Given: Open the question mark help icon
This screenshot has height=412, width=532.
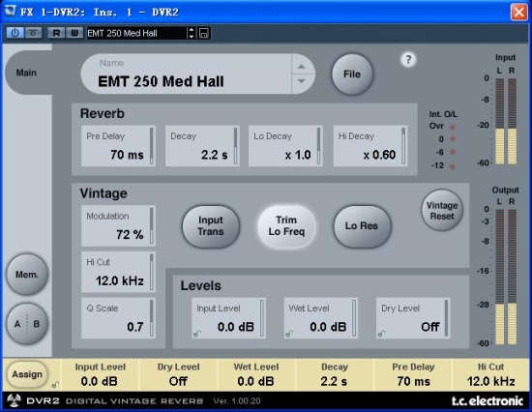Looking at the screenshot, I should (x=408, y=60).
